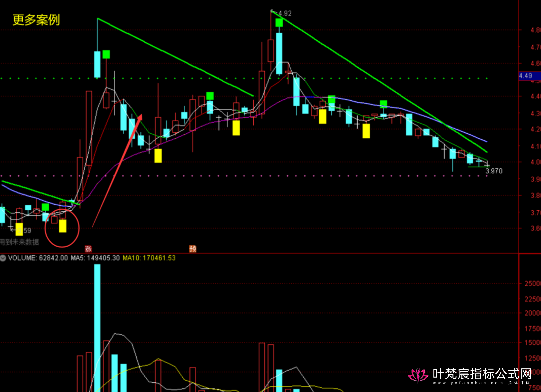
Task: Click the MA5: 149405.30 label
Action: click(x=95, y=258)
